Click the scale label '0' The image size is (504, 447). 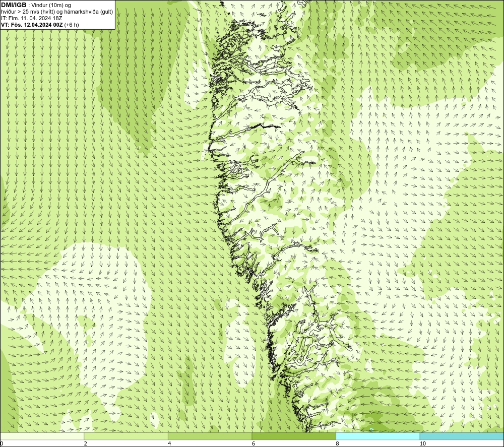point(2,444)
